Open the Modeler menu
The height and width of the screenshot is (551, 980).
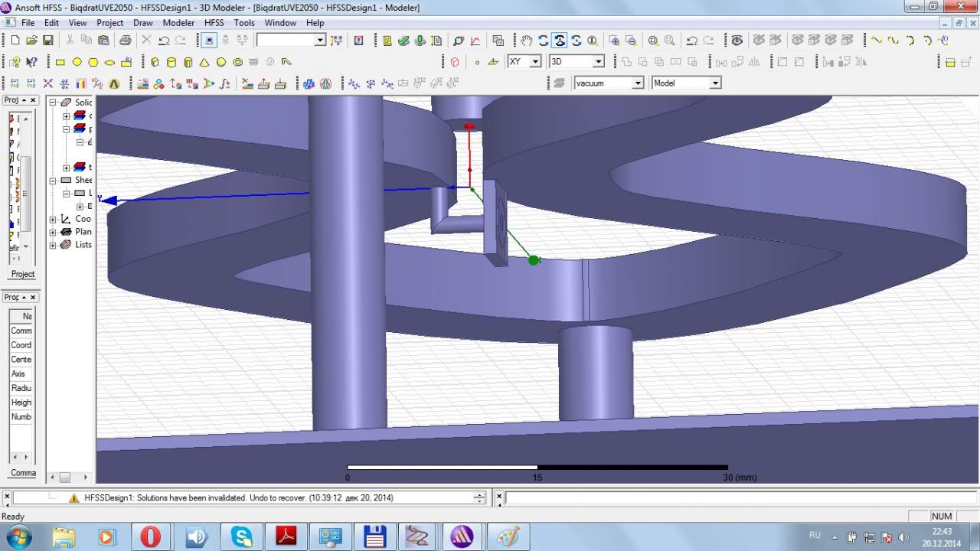click(x=178, y=23)
